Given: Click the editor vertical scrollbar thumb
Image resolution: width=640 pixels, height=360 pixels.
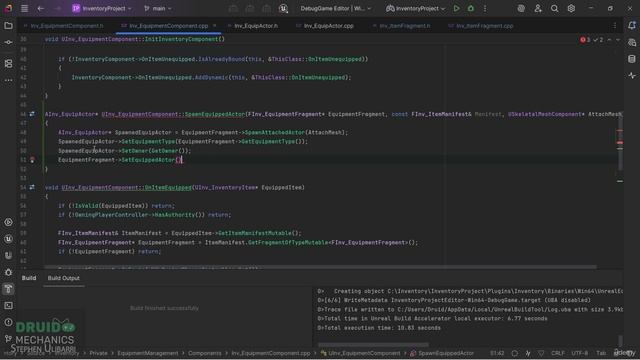Looking at the screenshot, I should point(620,142).
